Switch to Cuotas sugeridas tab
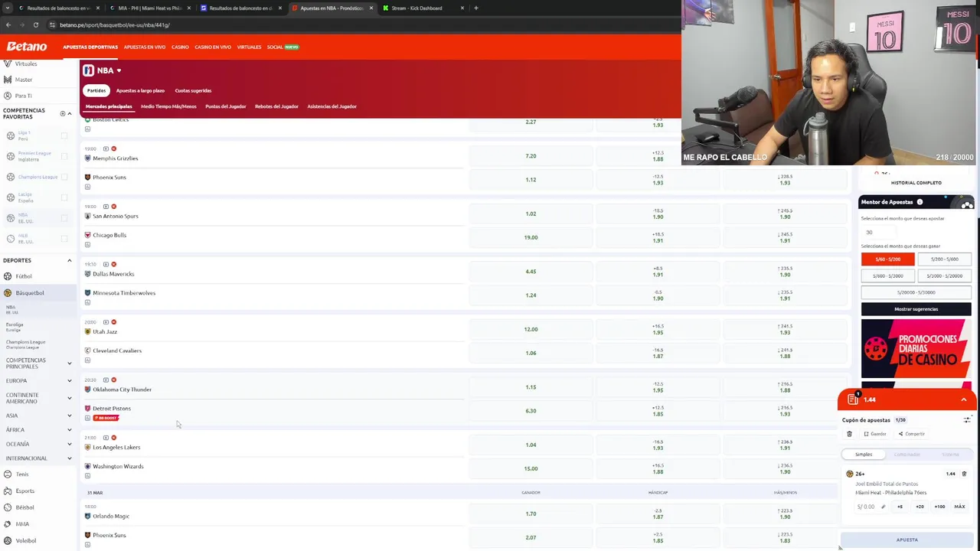 (193, 90)
